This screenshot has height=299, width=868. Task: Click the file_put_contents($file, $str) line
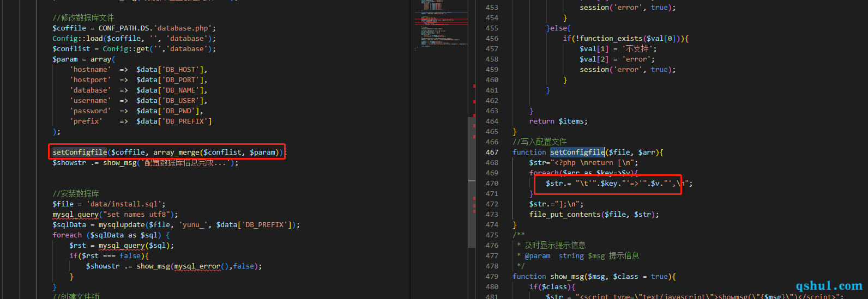click(x=594, y=215)
